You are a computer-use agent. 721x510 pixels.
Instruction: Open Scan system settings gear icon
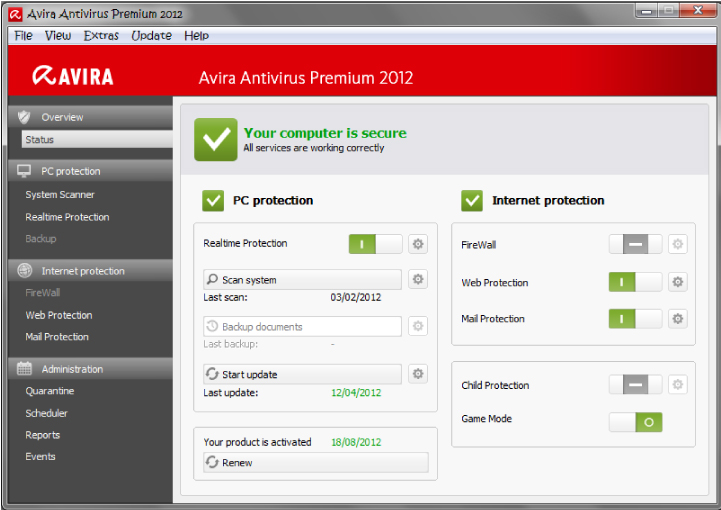[x=418, y=280]
